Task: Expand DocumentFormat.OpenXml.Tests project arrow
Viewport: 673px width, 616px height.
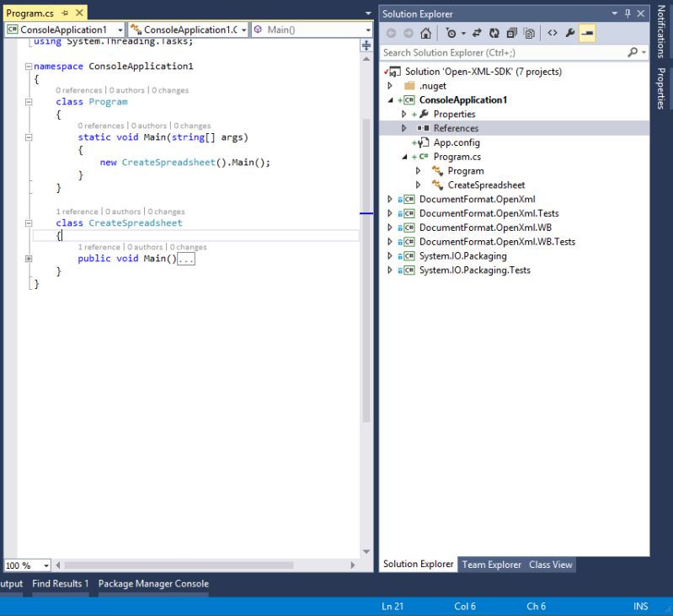Action: click(390, 213)
